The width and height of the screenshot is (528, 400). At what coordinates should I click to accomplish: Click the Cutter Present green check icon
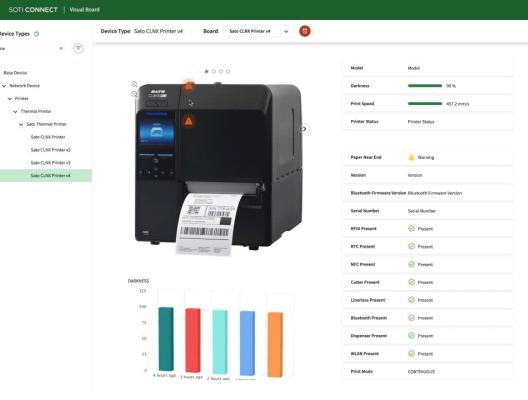coord(411,282)
